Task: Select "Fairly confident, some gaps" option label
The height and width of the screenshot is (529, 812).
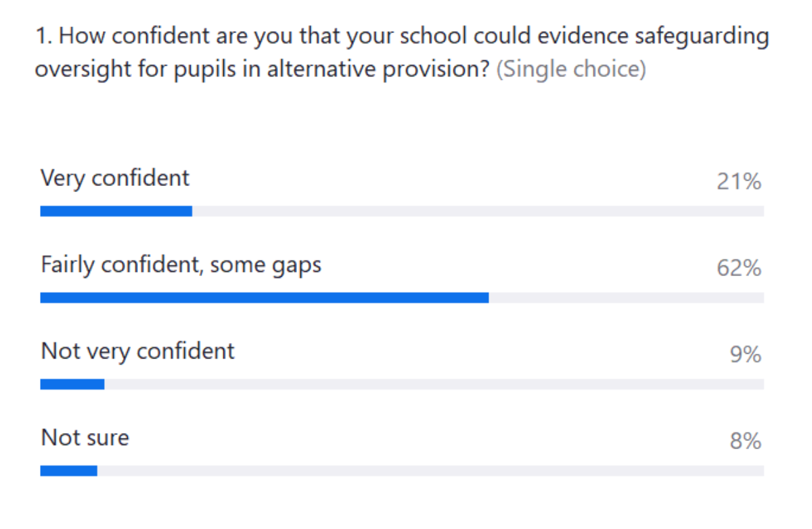Action: click(x=181, y=264)
